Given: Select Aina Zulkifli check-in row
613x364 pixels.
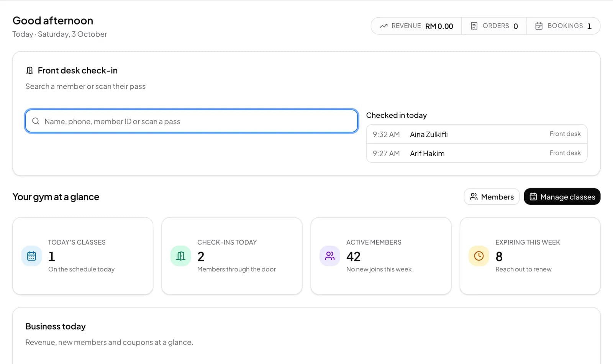Looking at the screenshot, I should coord(477,134).
